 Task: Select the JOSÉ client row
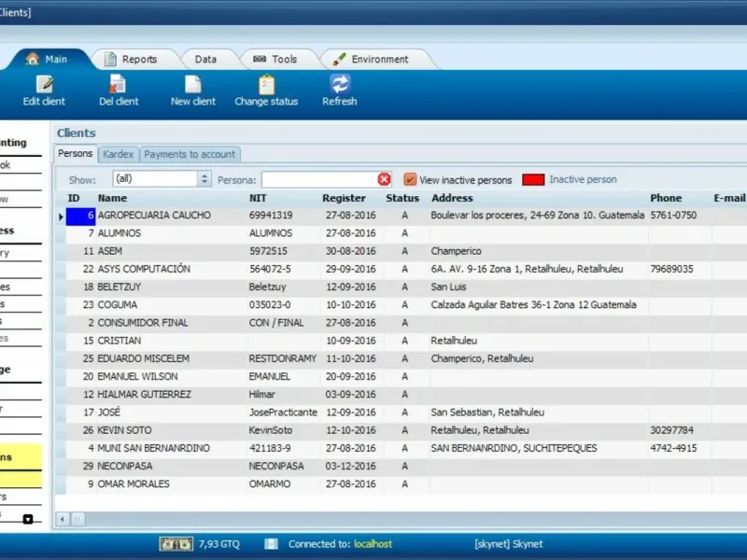pos(401,413)
